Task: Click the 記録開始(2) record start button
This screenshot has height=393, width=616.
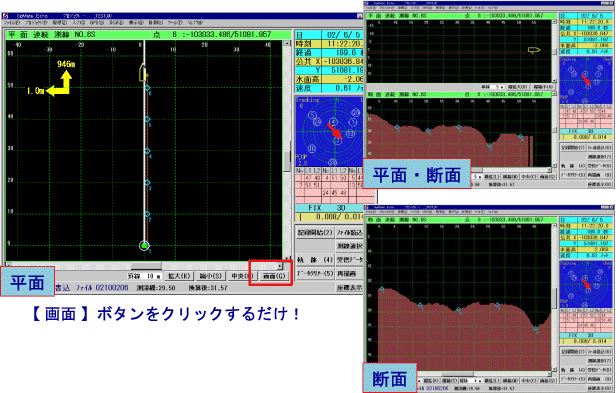Action: pos(315,232)
